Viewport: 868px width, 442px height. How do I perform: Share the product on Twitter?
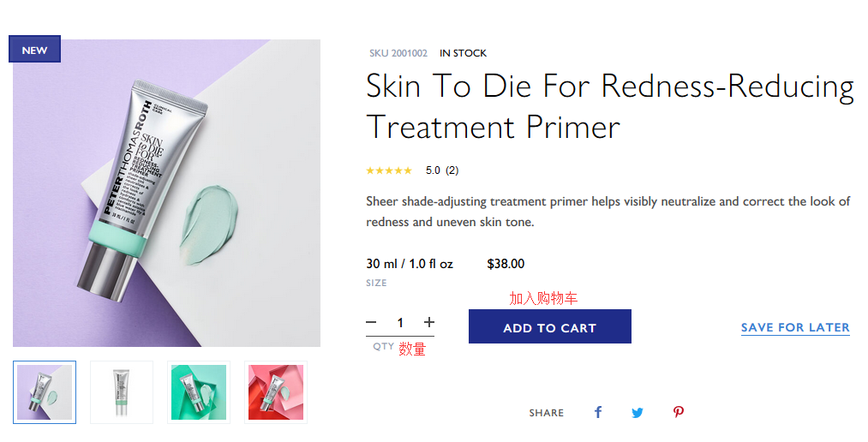pyautogui.click(x=638, y=412)
